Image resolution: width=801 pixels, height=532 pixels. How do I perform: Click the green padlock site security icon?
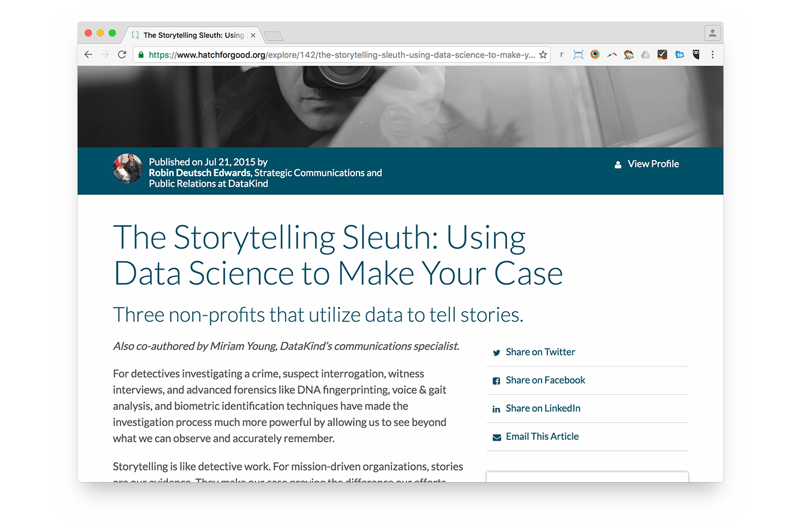click(x=141, y=55)
